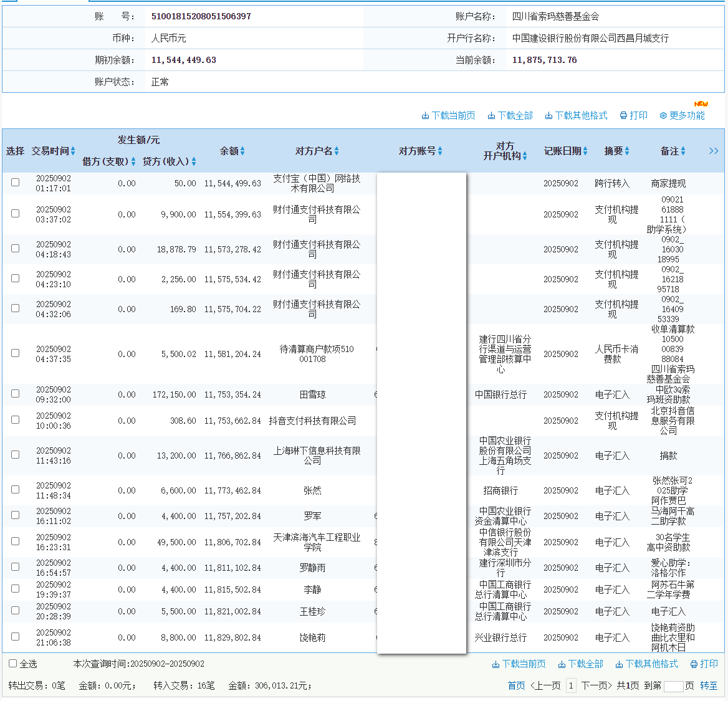Image resolution: width=728 pixels, height=701 pixels.
Task: Open the more functions gear icon
Action: [663, 116]
